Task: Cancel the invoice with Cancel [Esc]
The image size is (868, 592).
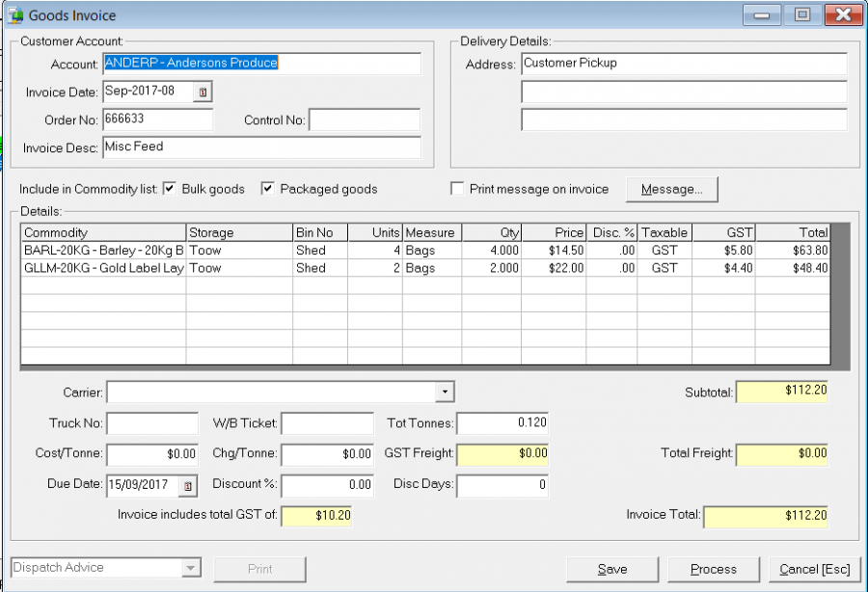Action: coord(815,569)
